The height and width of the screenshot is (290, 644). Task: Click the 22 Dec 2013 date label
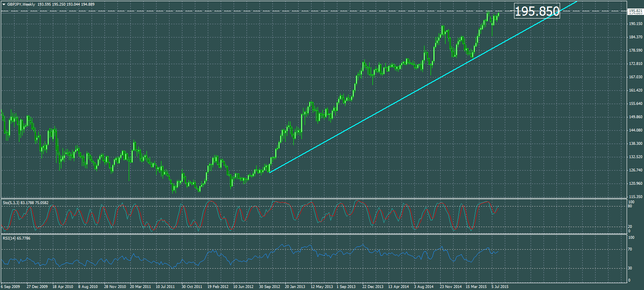pyautogui.click(x=372, y=287)
